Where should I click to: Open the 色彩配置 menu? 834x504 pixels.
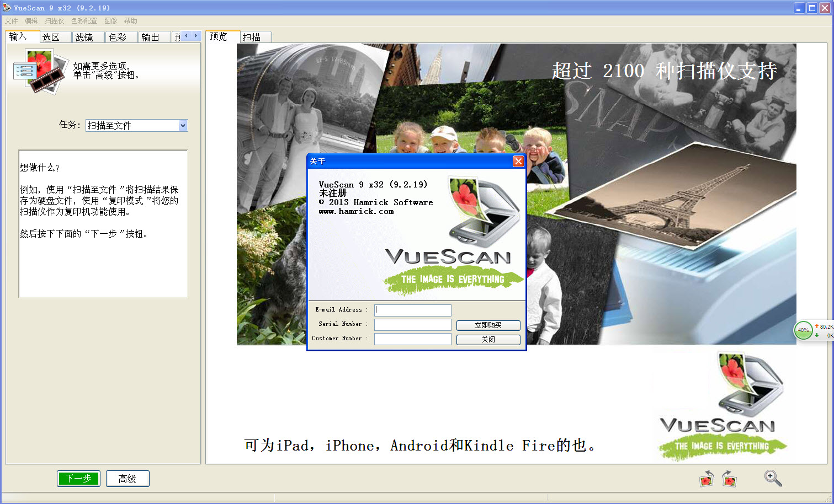pyautogui.click(x=84, y=21)
